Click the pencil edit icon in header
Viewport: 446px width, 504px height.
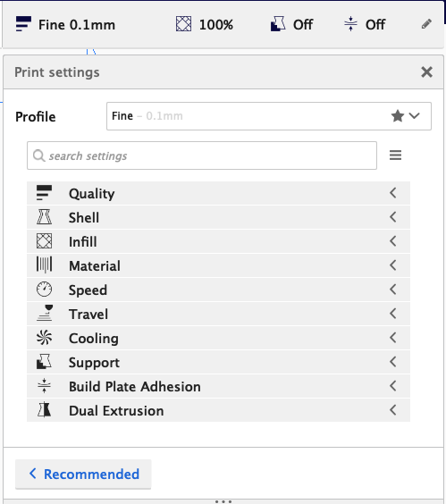coord(426,24)
